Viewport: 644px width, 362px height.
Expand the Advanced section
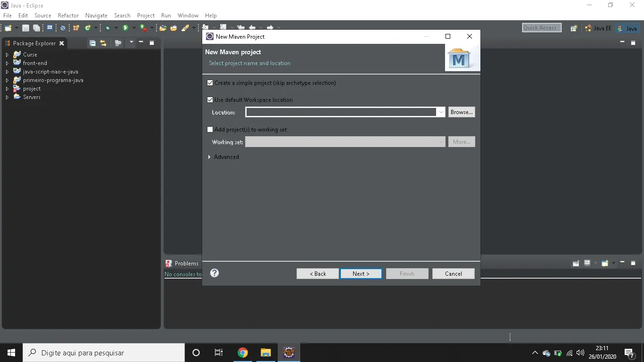(209, 157)
